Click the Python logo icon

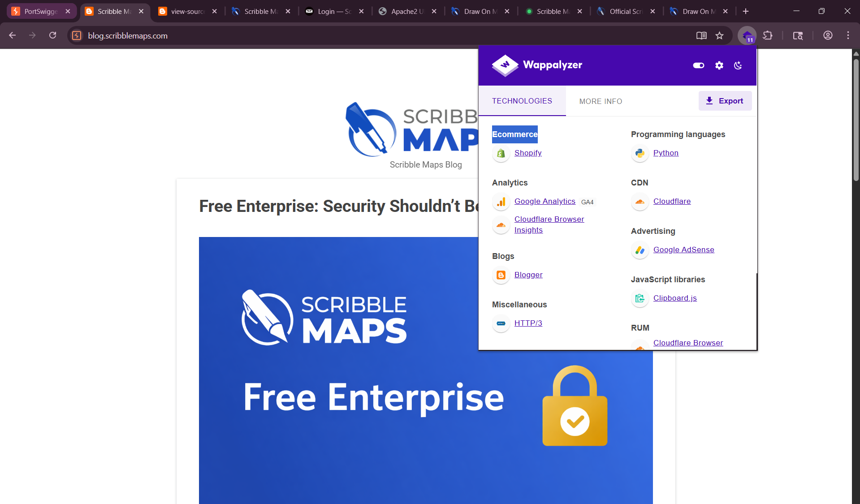[x=640, y=154]
